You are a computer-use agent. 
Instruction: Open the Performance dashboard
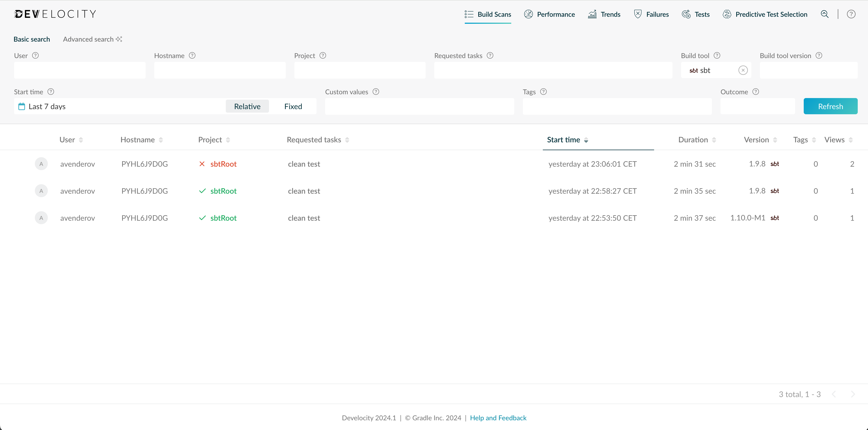click(x=549, y=14)
